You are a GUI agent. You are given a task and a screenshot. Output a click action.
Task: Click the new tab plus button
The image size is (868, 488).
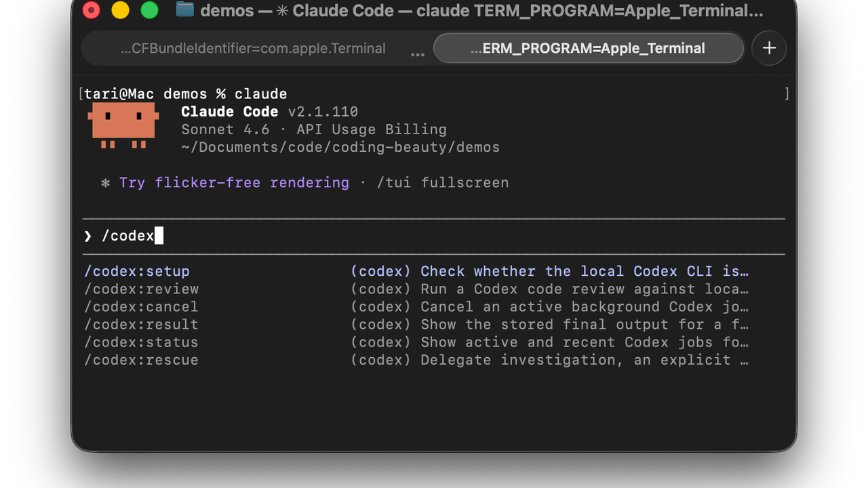click(769, 48)
